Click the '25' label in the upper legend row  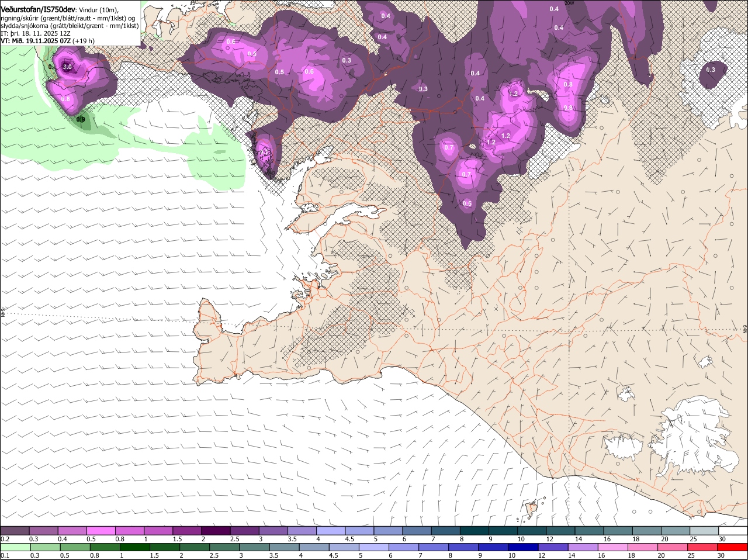click(x=694, y=539)
